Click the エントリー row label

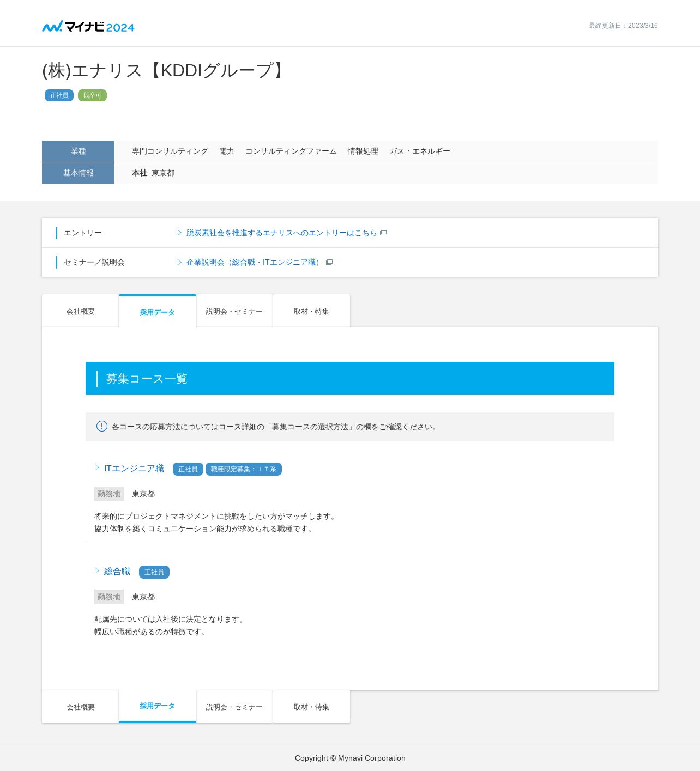83,233
